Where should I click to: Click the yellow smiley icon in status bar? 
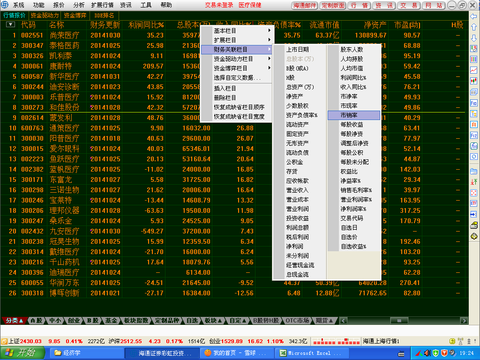[x=452, y=341]
